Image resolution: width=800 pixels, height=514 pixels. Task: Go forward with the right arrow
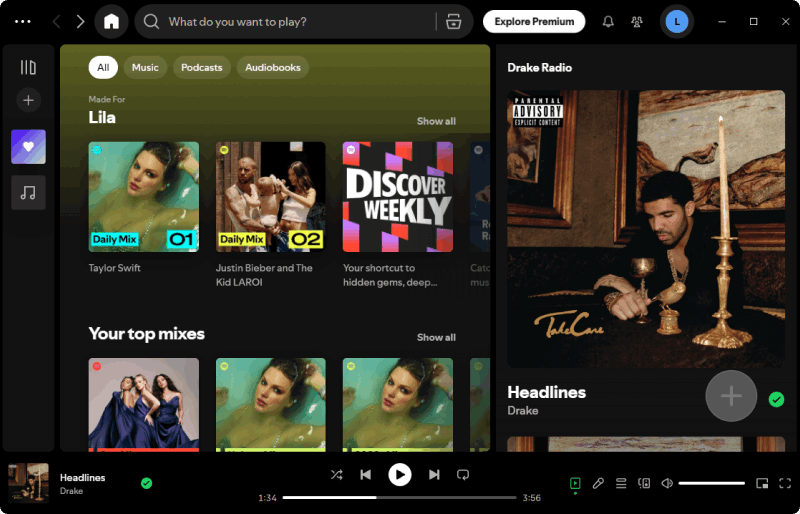click(80, 21)
